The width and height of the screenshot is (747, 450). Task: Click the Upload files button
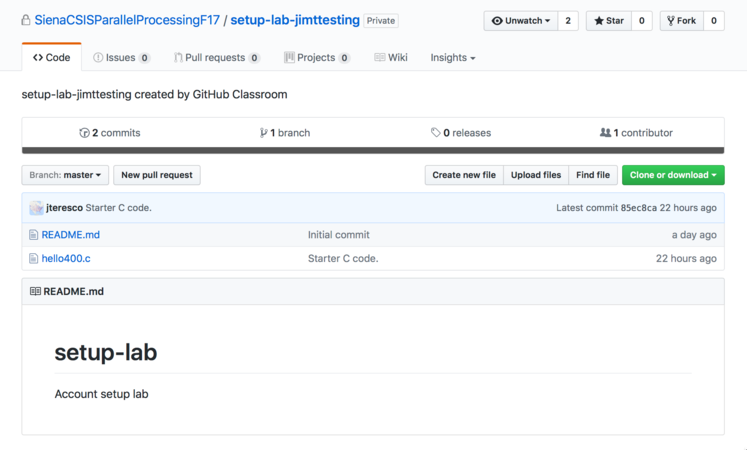click(x=536, y=175)
